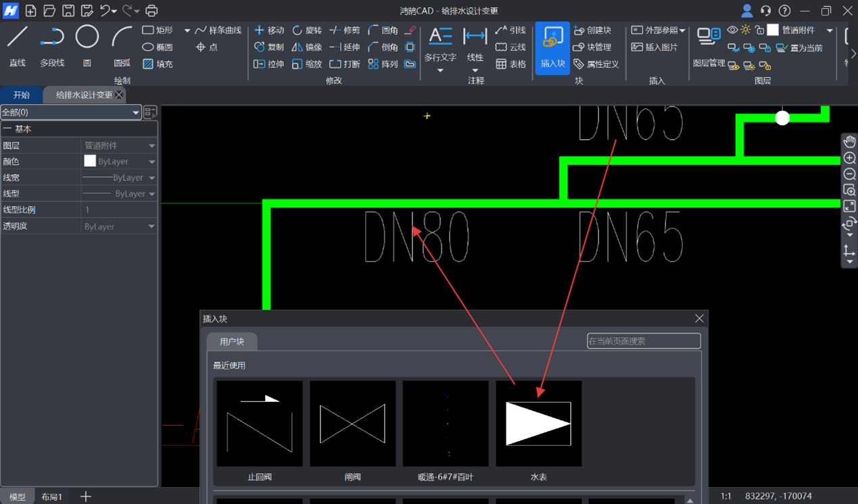Viewport: 858px width, 504px height.
Task: Click the print icon in title bar
Action: pos(151,11)
